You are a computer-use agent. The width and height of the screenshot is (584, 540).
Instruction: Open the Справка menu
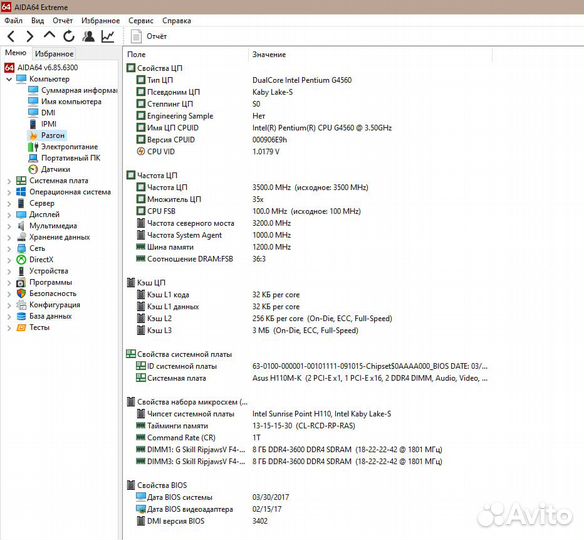tap(177, 20)
